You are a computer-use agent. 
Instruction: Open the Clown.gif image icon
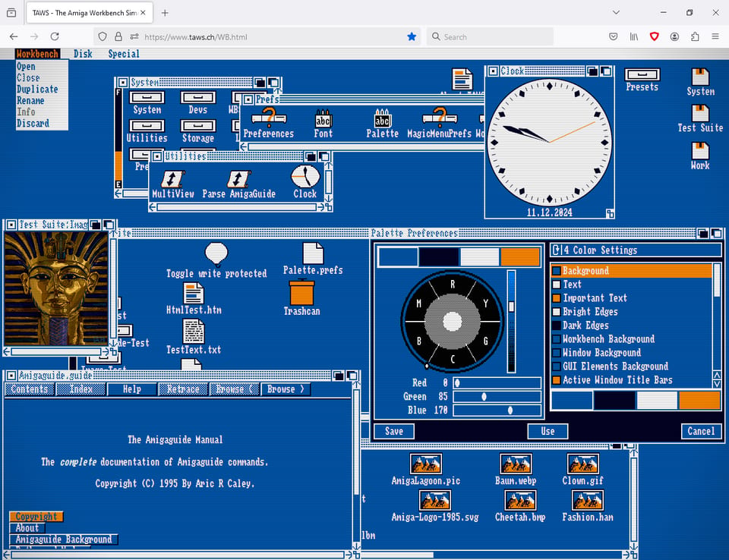[582, 470]
